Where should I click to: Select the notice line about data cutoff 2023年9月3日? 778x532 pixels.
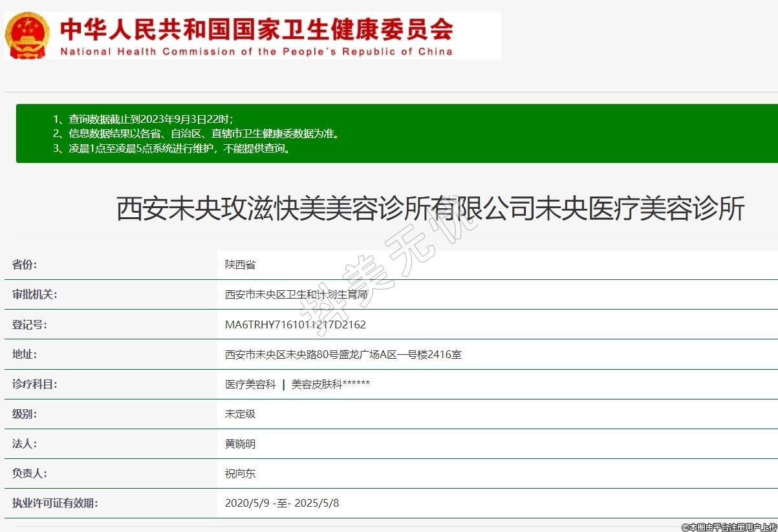(151, 119)
